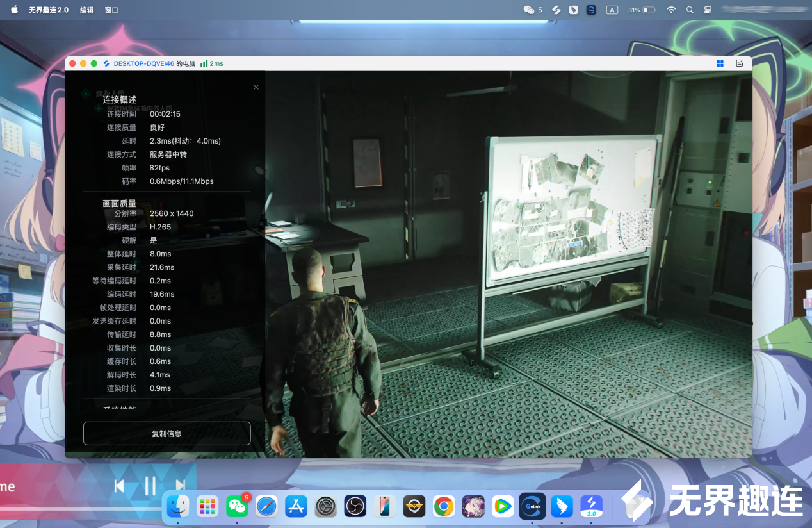Click the frame rate value 82fps
812x528 pixels.
(x=159, y=168)
